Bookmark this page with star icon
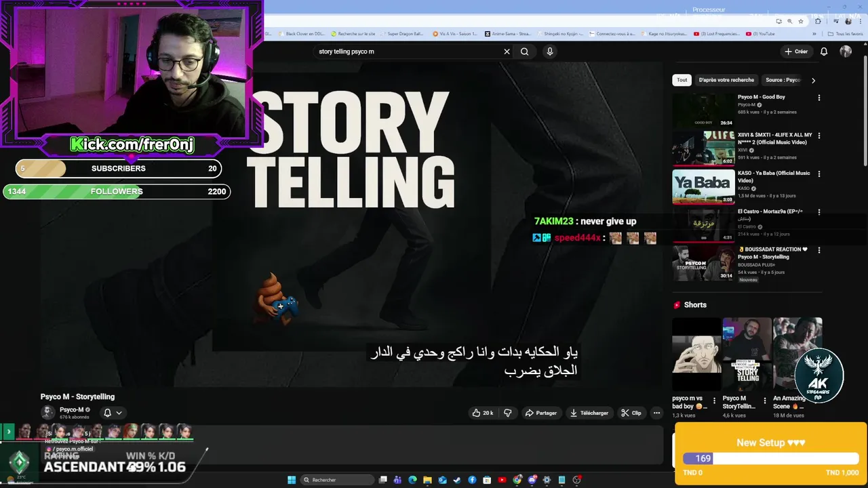This screenshot has height=488, width=868. coord(800,21)
